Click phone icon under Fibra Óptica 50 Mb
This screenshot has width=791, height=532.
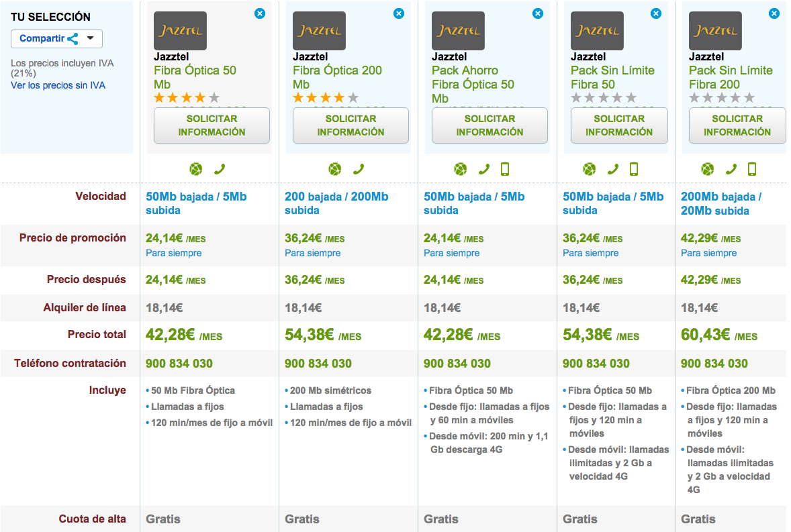220,169
